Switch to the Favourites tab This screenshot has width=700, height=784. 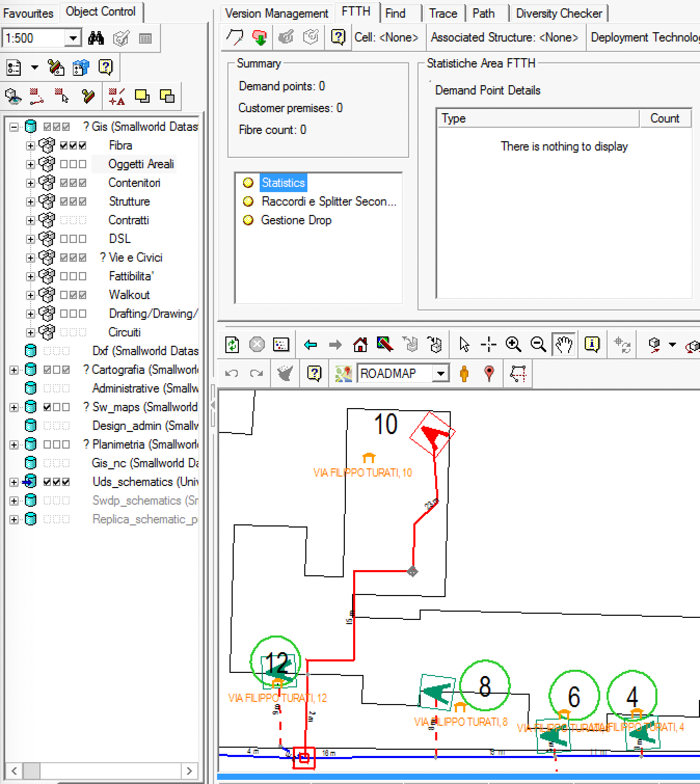29,13
